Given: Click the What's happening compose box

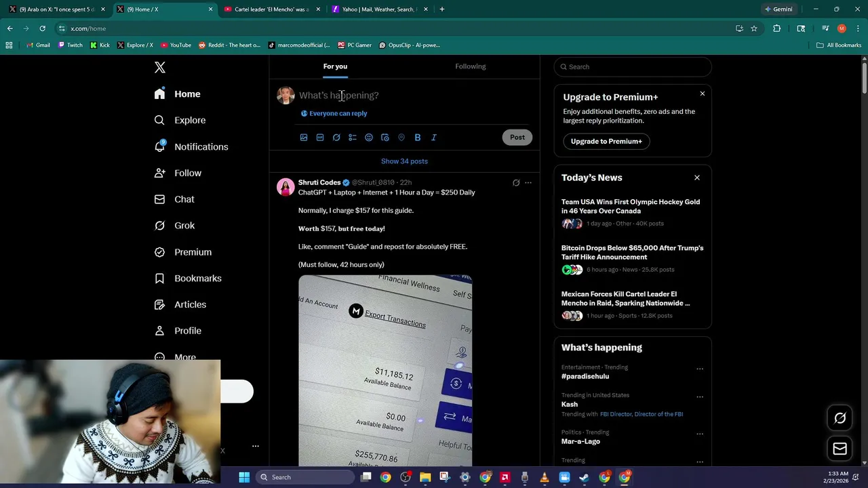Looking at the screenshot, I should click(415, 96).
